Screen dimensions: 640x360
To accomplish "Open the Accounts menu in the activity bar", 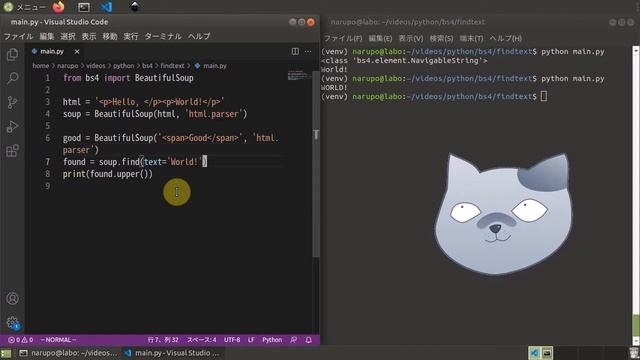I will [13, 298].
